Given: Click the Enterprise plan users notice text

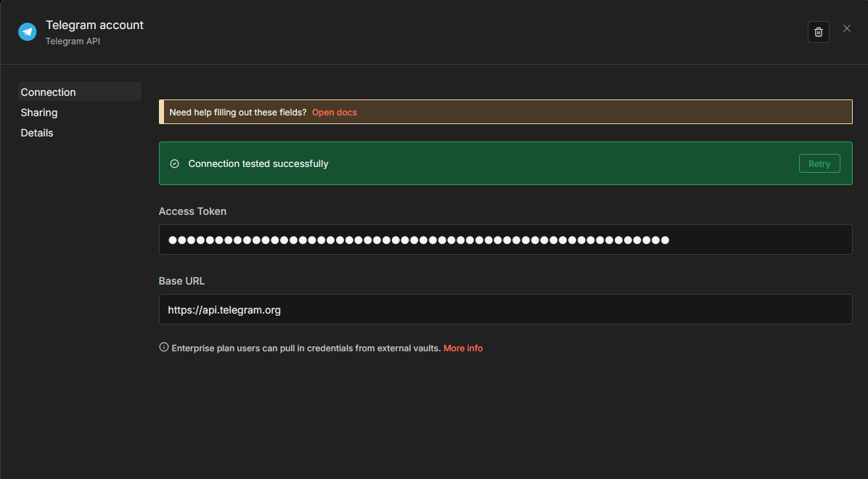Looking at the screenshot, I should (x=306, y=348).
